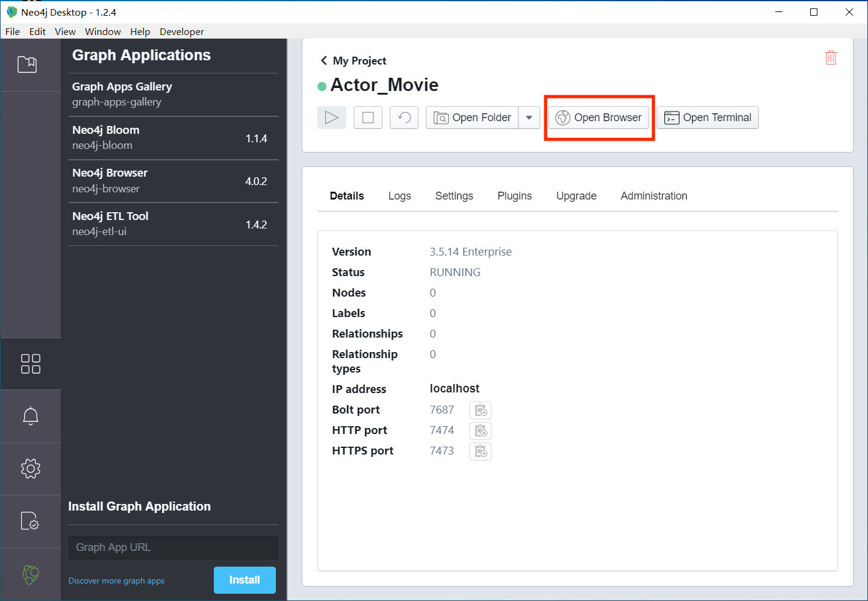Open the Projects sidebar icon
868x601 pixels.
[27, 65]
